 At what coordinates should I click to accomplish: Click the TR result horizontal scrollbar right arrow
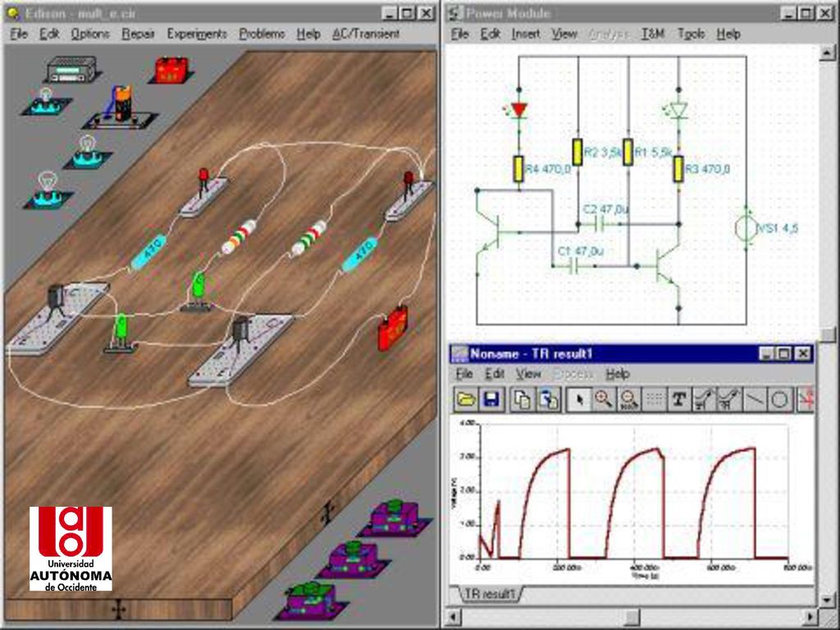point(811,617)
